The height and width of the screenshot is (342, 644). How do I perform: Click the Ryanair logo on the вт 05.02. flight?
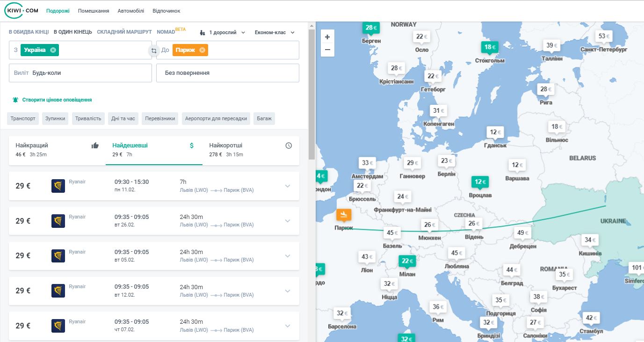pos(58,256)
